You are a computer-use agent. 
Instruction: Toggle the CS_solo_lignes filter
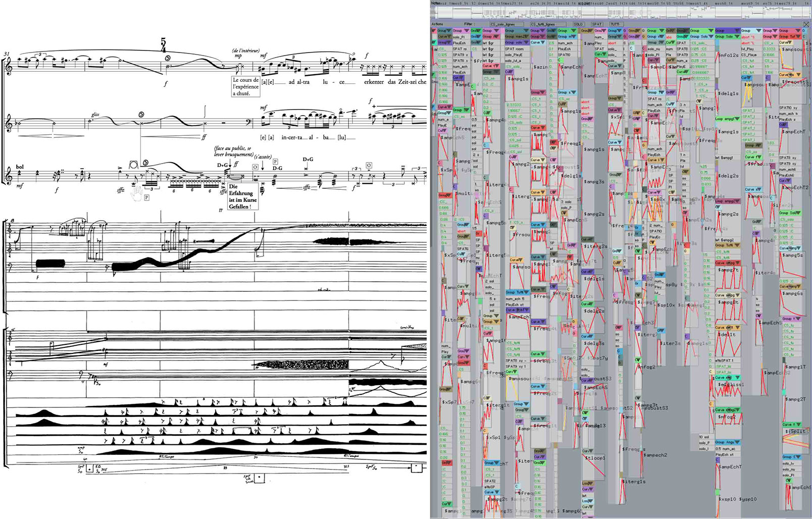click(x=507, y=24)
